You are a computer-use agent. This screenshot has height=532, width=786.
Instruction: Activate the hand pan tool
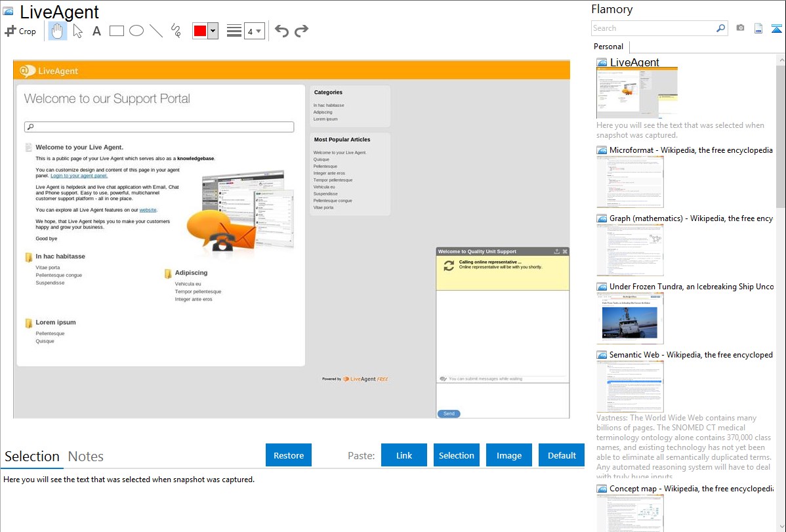pos(57,31)
